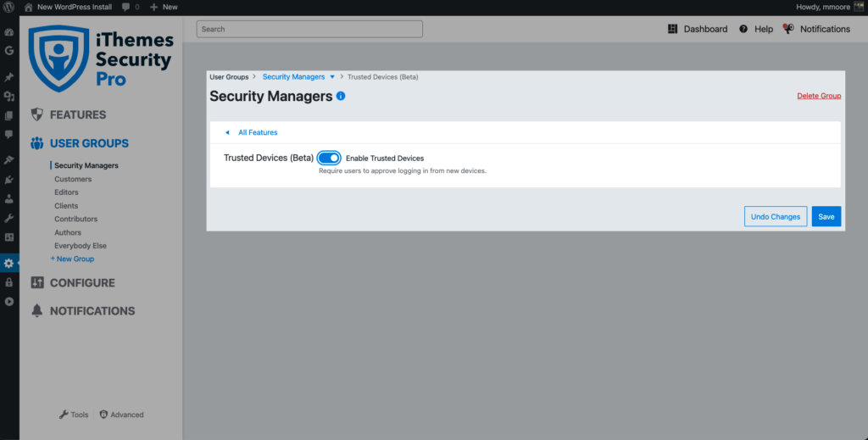
Task: Click the Notifications bell icon in sidebar
Action: tap(37, 310)
